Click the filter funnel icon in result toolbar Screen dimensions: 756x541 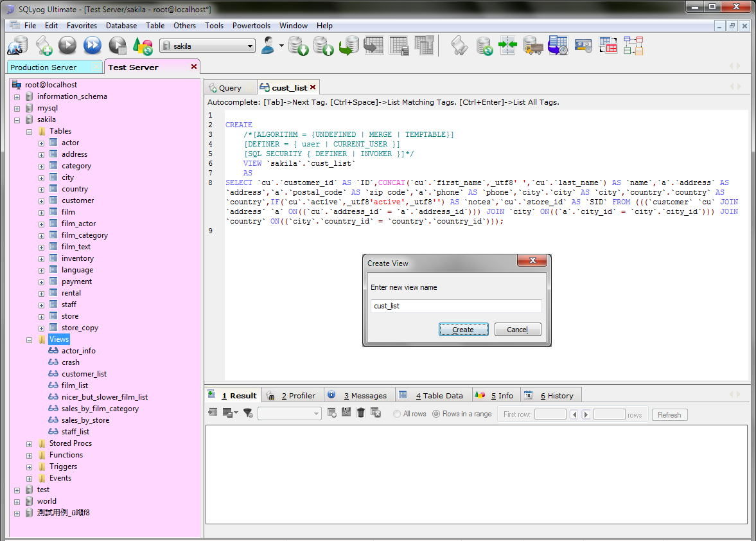(248, 413)
